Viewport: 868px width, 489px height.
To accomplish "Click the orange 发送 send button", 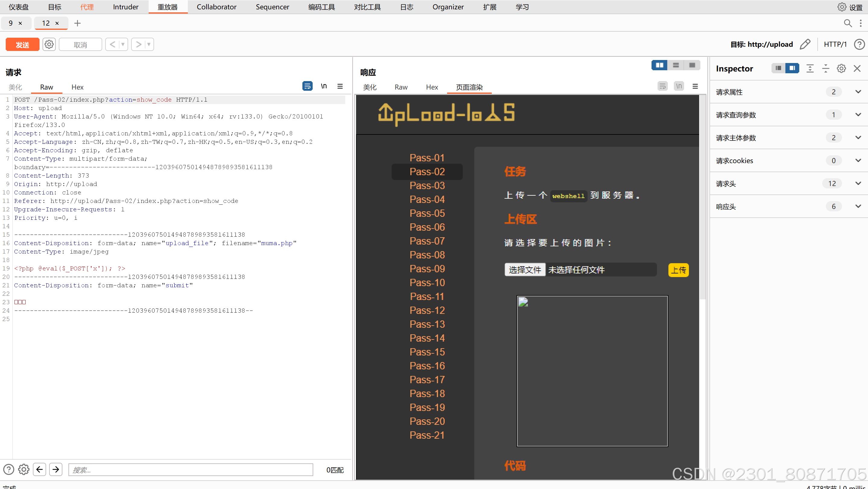I will [x=23, y=45].
